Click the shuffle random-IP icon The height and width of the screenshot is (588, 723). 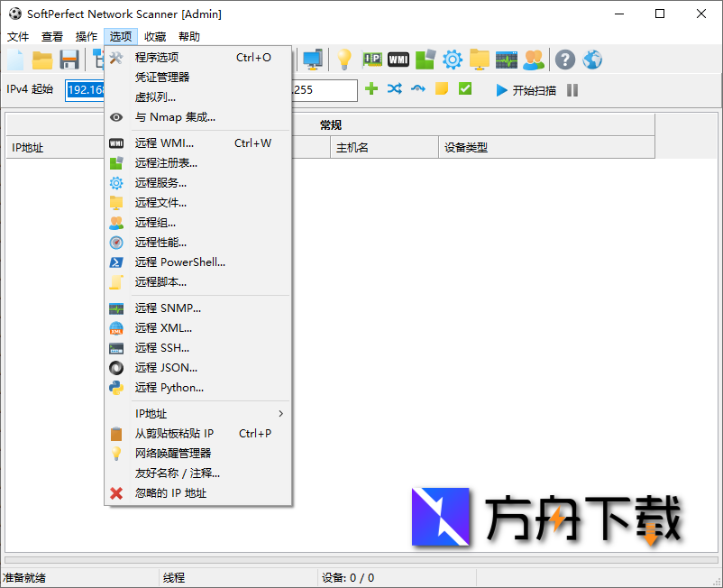pos(395,90)
